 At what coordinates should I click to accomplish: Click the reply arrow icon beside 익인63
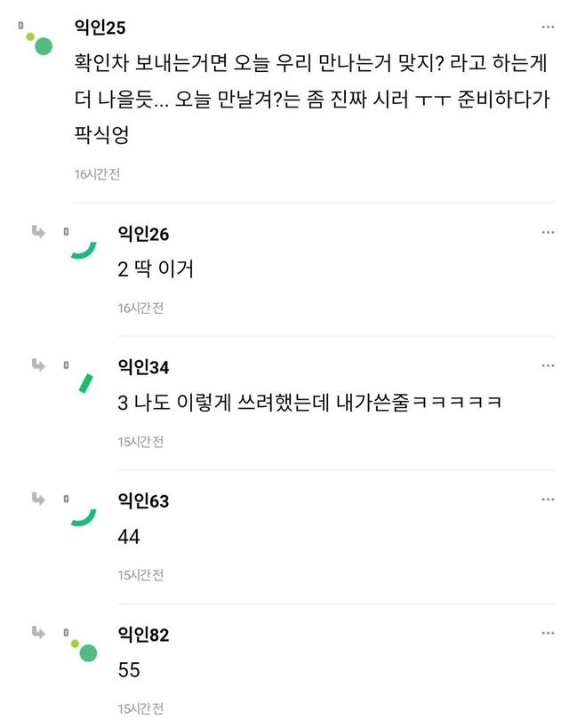39,500
